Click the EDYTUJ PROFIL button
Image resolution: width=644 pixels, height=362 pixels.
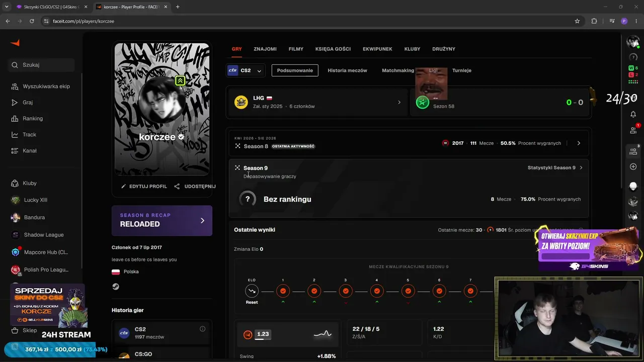click(x=144, y=187)
